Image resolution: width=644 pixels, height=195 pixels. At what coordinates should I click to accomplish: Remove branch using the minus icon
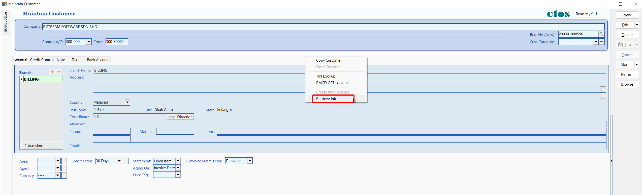point(59,72)
